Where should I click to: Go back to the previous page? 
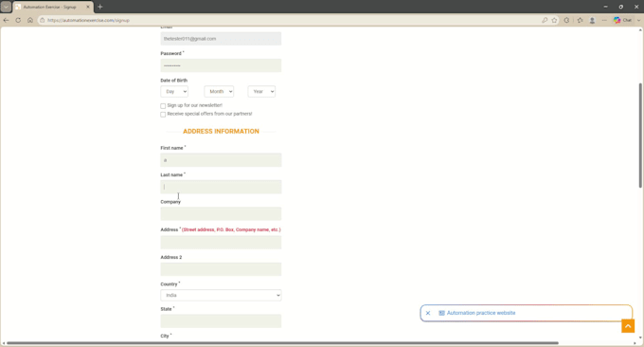tap(7, 20)
